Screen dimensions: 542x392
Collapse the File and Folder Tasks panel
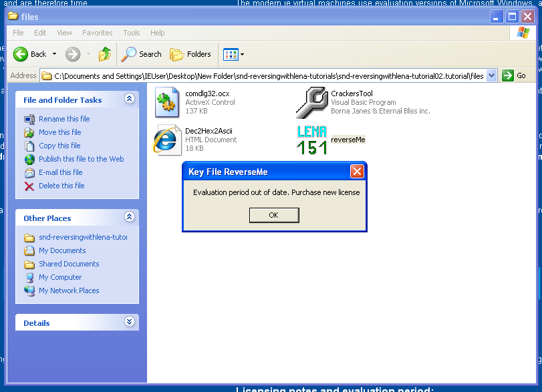[129, 99]
